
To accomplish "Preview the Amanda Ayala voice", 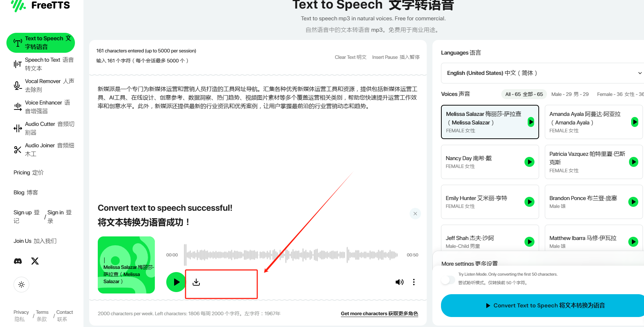I will [x=634, y=122].
